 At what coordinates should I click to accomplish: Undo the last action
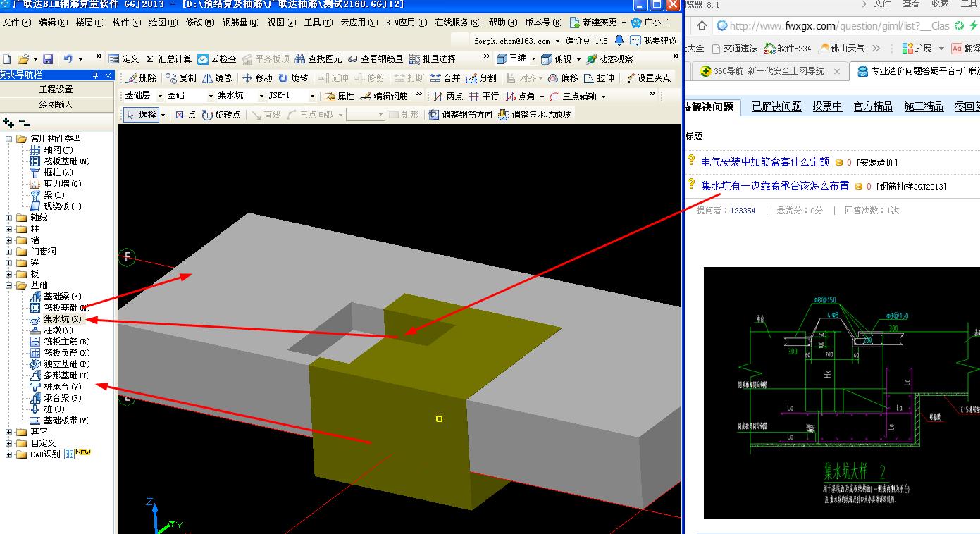point(68,59)
